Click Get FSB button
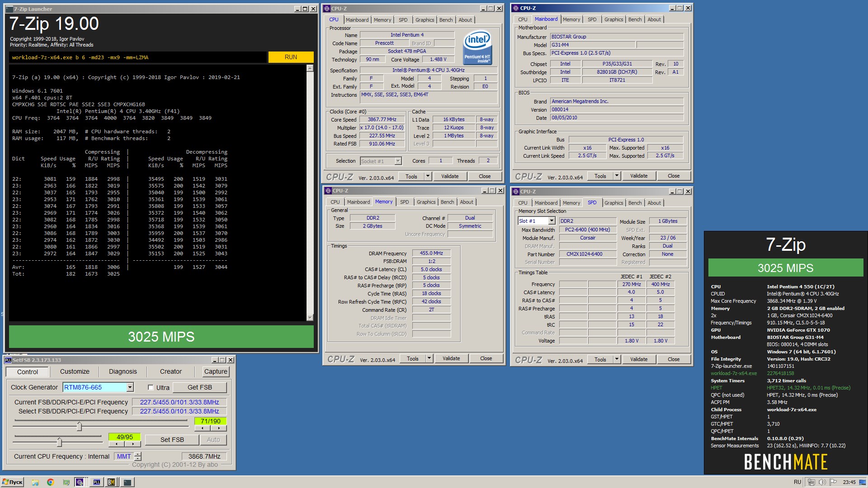868x488 pixels. 200,387
